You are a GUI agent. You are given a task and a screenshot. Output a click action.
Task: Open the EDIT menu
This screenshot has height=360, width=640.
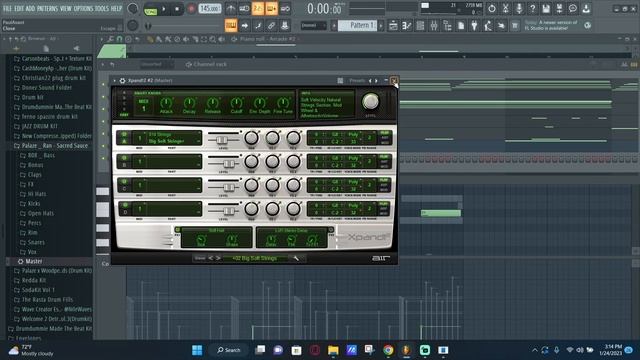tap(19, 8)
